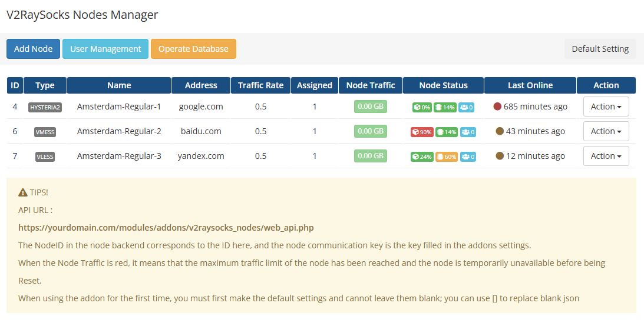Screen dimensions: 644x326
Task: Open User Management
Action: pyautogui.click(x=105, y=49)
